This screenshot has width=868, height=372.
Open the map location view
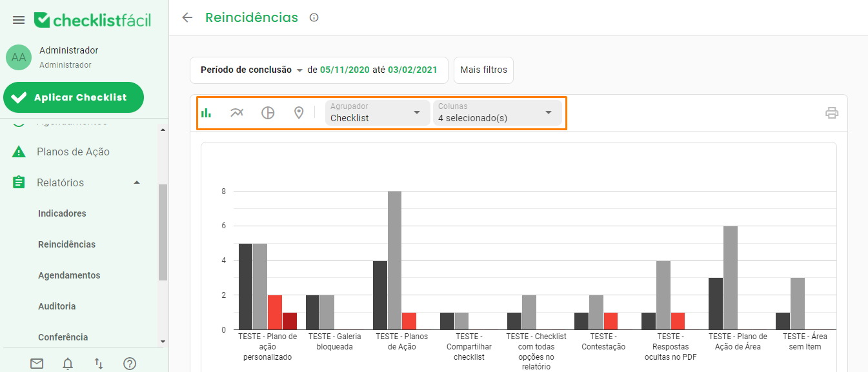pos(298,112)
